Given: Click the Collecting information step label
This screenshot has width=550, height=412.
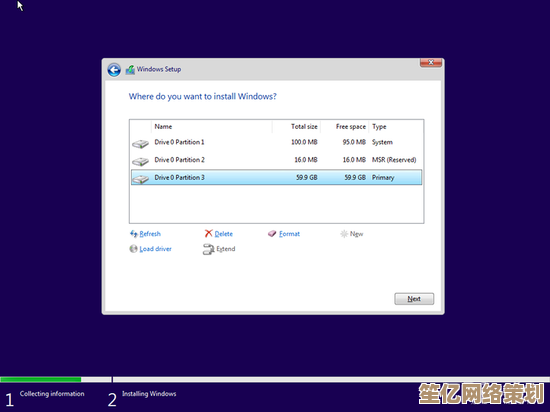Looking at the screenshot, I should coord(52,394).
